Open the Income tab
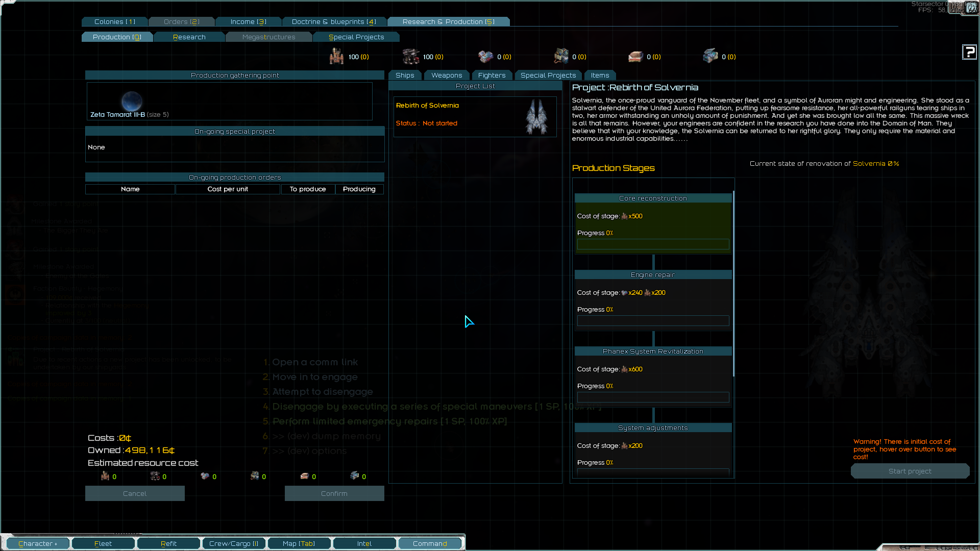 point(249,21)
